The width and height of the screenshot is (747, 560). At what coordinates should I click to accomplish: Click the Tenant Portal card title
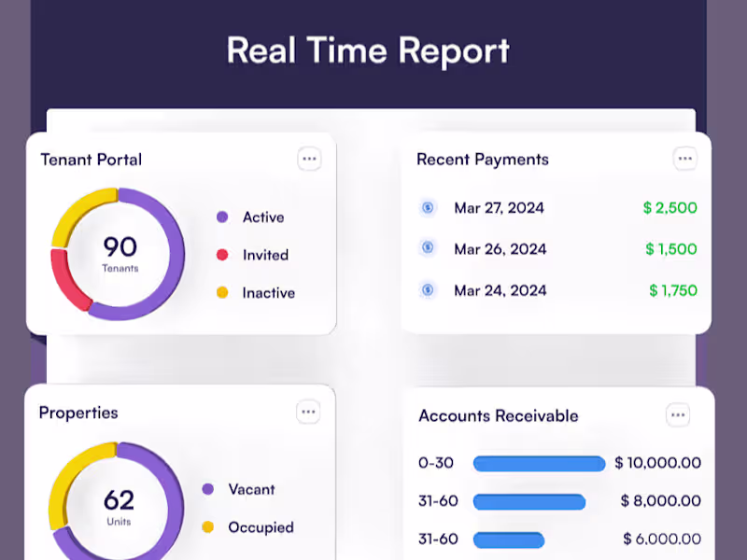point(91,160)
